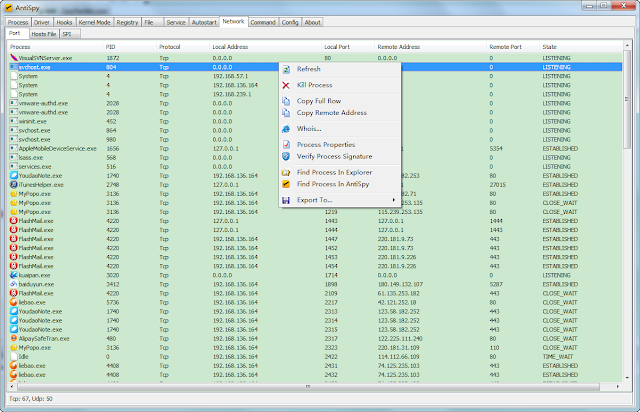Viewport: 640px width, 412px height.
Task: Sort by the Protocol column header
Action: click(183, 47)
